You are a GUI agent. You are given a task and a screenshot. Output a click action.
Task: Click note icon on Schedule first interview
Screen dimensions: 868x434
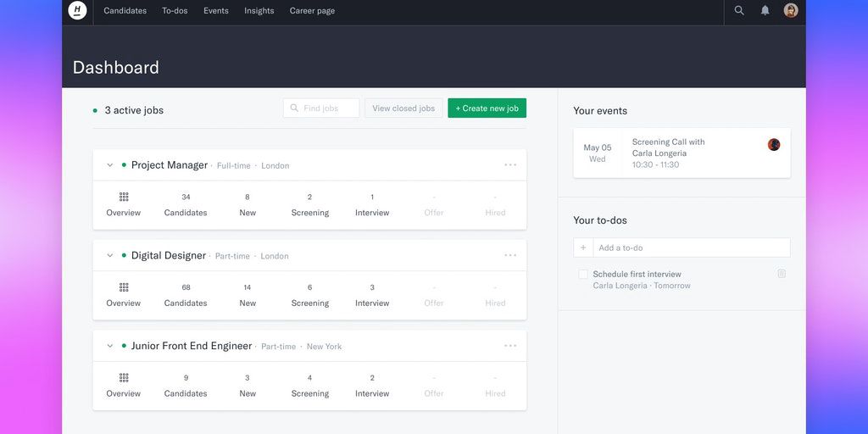[x=782, y=274]
